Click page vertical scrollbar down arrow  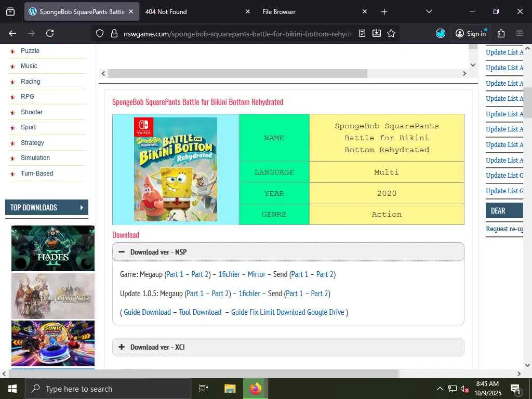click(x=528, y=365)
